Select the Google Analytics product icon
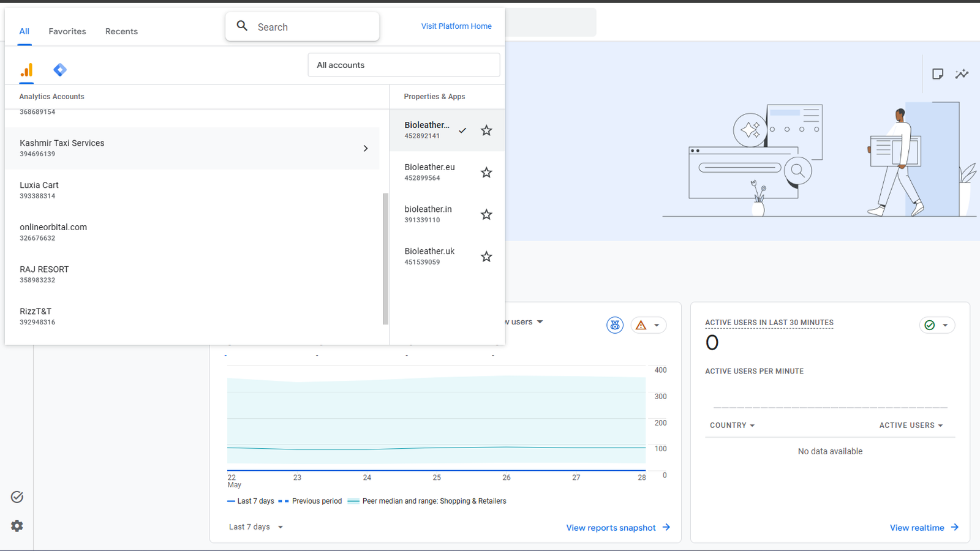Screen dimensions: 980x551 pyautogui.click(x=26, y=70)
